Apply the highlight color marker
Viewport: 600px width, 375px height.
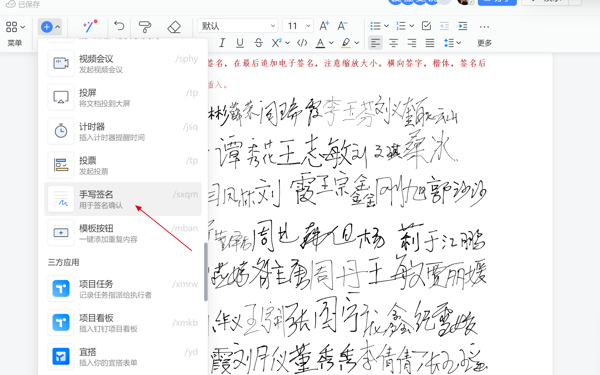[x=346, y=43]
